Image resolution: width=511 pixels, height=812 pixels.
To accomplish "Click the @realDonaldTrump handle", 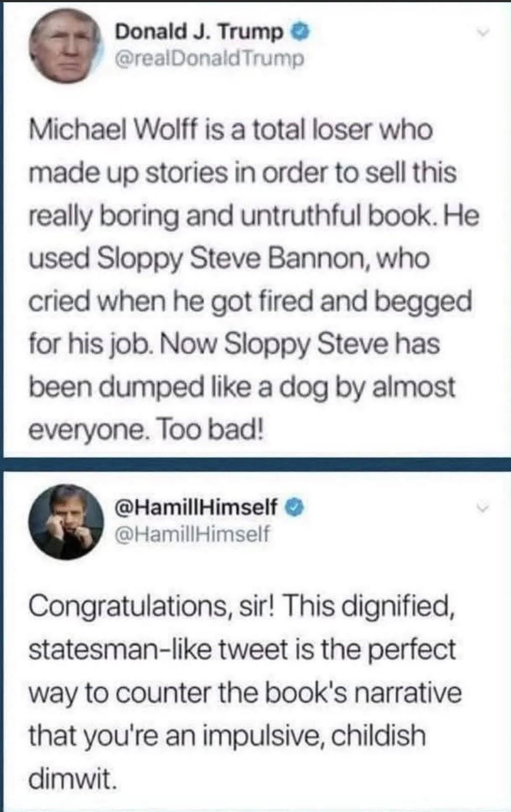I will (x=207, y=58).
